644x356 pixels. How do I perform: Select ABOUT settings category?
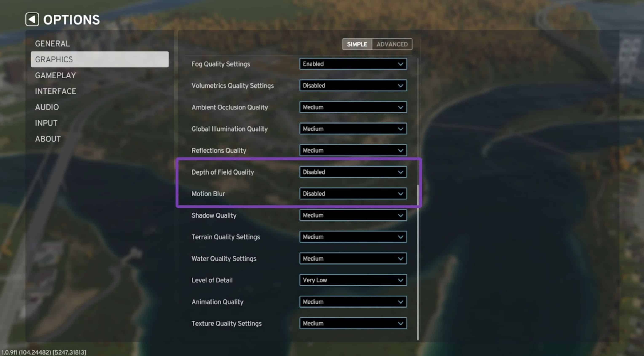coord(48,138)
